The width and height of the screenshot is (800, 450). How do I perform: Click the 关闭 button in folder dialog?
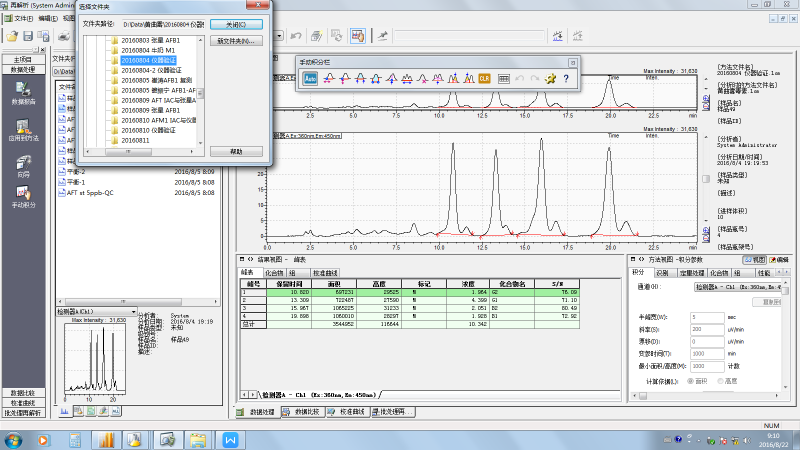click(238, 24)
